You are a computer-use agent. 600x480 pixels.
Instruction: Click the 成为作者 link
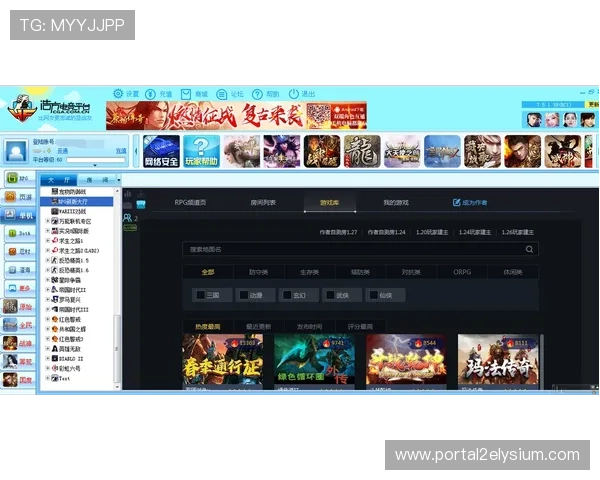470,202
